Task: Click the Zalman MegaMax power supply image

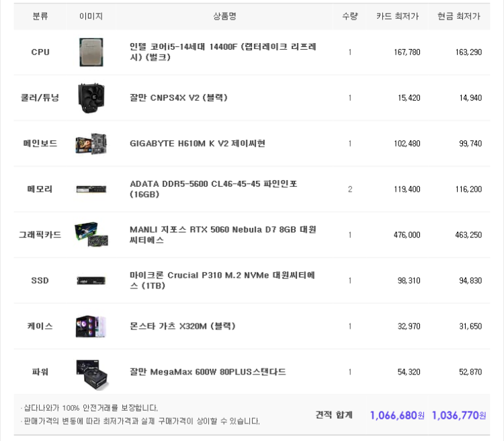Action: (x=91, y=372)
